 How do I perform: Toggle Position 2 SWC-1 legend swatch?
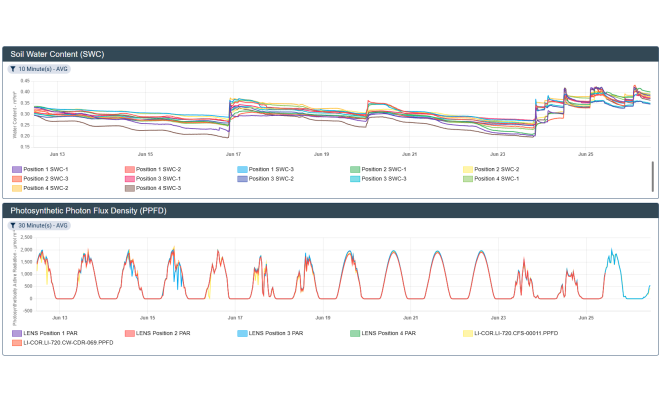pos(355,169)
